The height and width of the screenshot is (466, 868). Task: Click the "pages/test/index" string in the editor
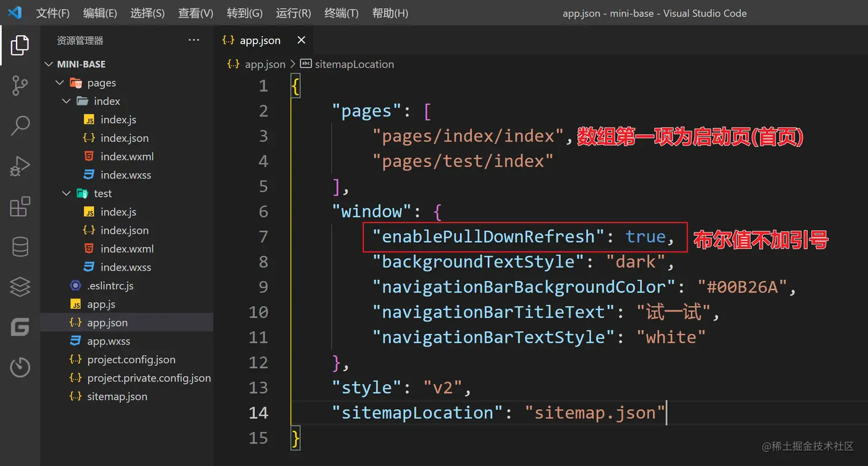[463, 161]
